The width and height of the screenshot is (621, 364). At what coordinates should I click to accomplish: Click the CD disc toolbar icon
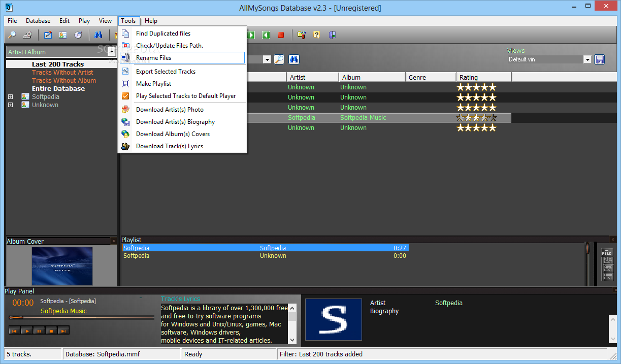pos(78,35)
